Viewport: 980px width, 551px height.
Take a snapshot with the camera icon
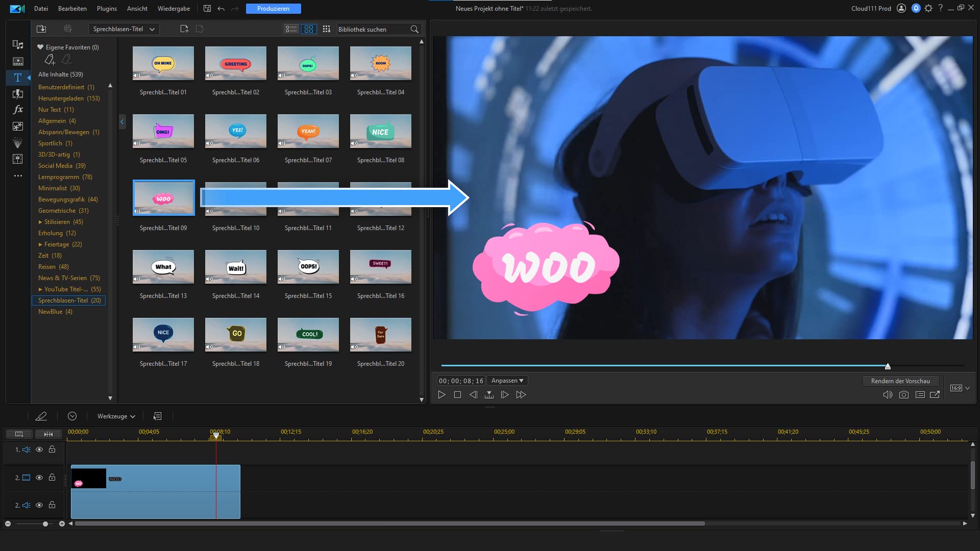click(x=903, y=394)
